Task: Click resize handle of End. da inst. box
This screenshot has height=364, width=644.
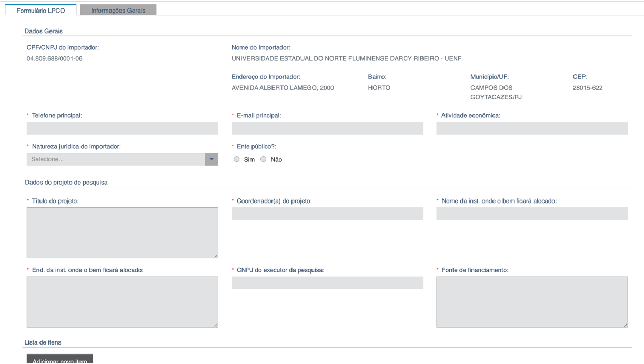Action: [216, 325]
